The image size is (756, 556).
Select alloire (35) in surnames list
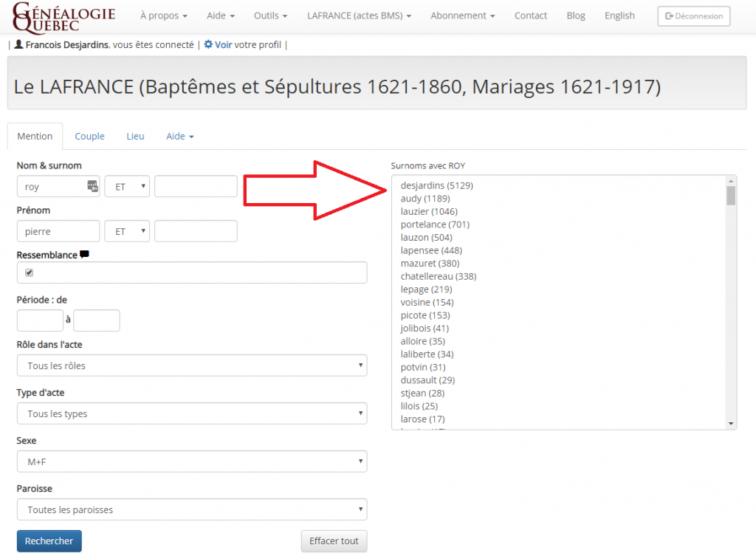pos(423,341)
